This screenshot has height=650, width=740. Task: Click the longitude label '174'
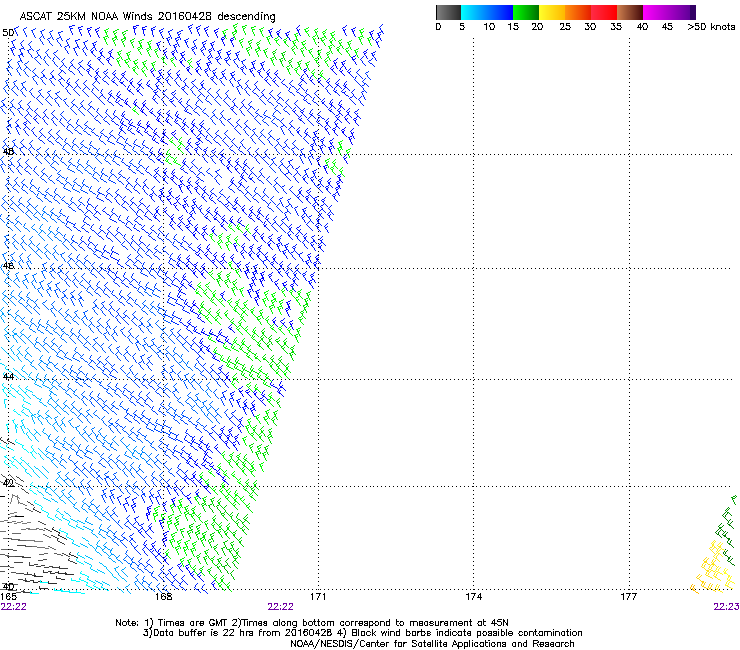click(x=473, y=597)
